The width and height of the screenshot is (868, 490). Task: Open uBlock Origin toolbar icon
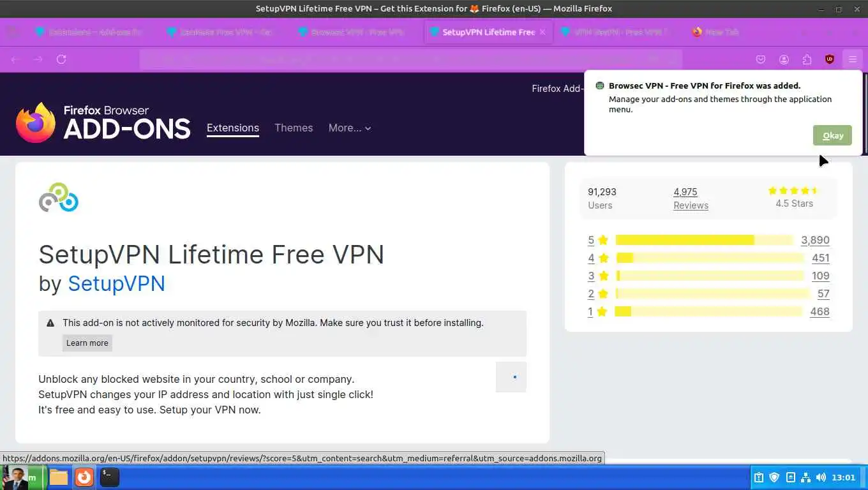[830, 59]
